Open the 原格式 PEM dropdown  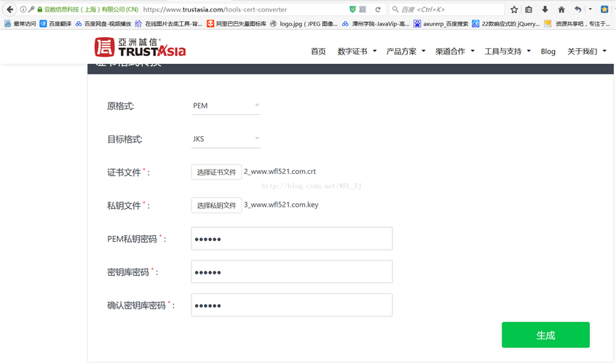point(226,106)
